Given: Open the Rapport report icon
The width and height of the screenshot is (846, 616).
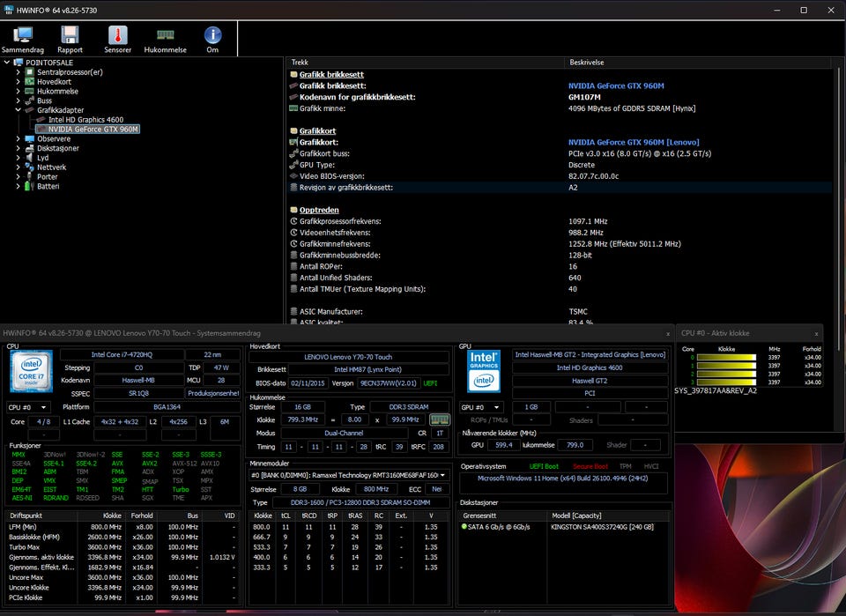Looking at the screenshot, I should tap(70, 35).
